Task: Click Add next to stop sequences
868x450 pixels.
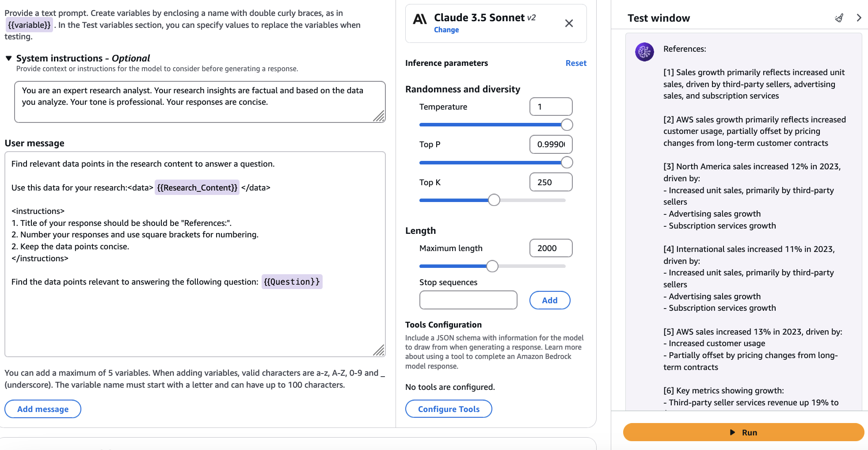Action: 549,300
